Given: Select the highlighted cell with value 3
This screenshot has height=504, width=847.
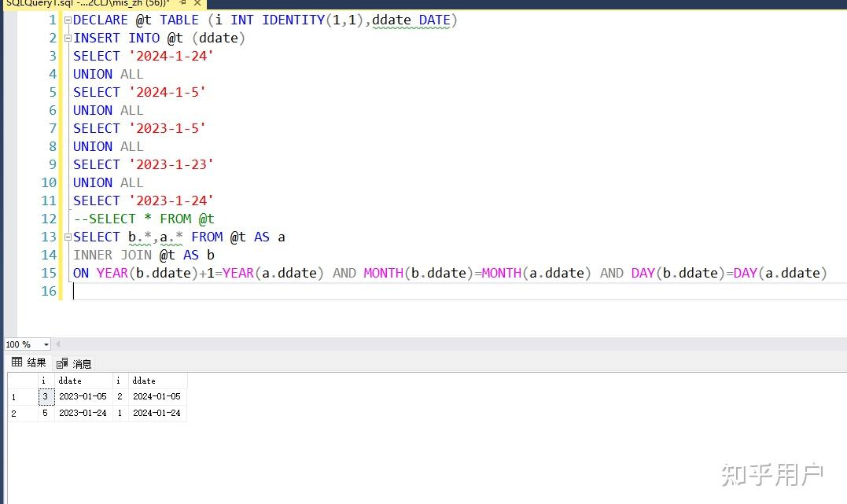Looking at the screenshot, I should coord(46,396).
